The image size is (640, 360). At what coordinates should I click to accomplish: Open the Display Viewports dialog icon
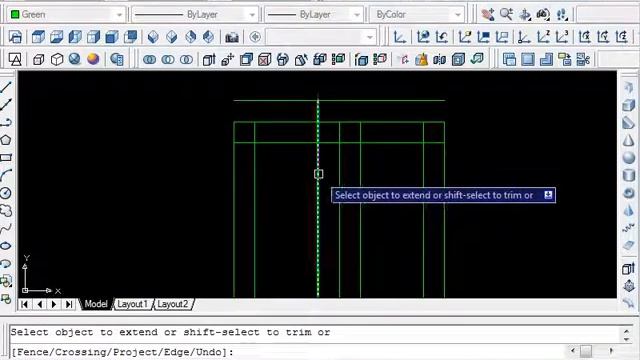pyautogui.click(x=509, y=60)
